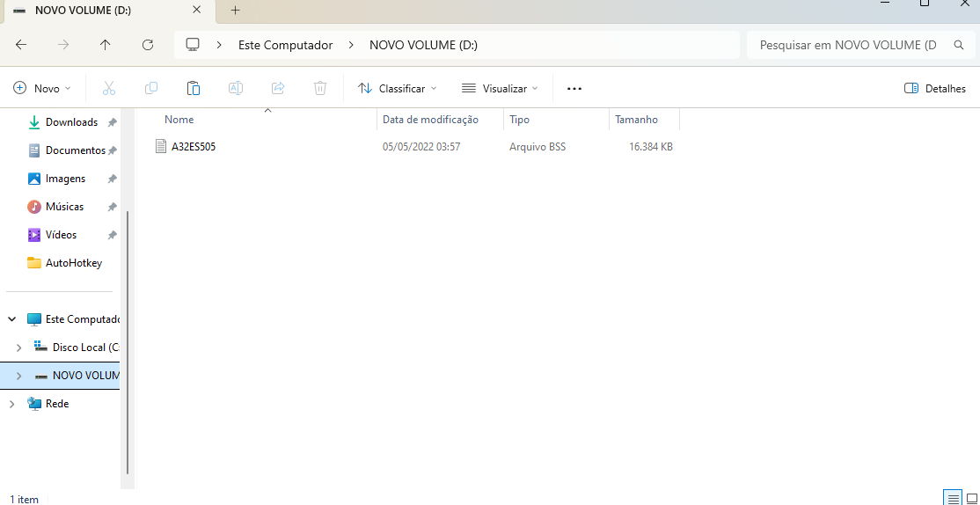Click chevron before NOVO VOLUME in address bar
The image size is (980, 505).
tap(351, 45)
